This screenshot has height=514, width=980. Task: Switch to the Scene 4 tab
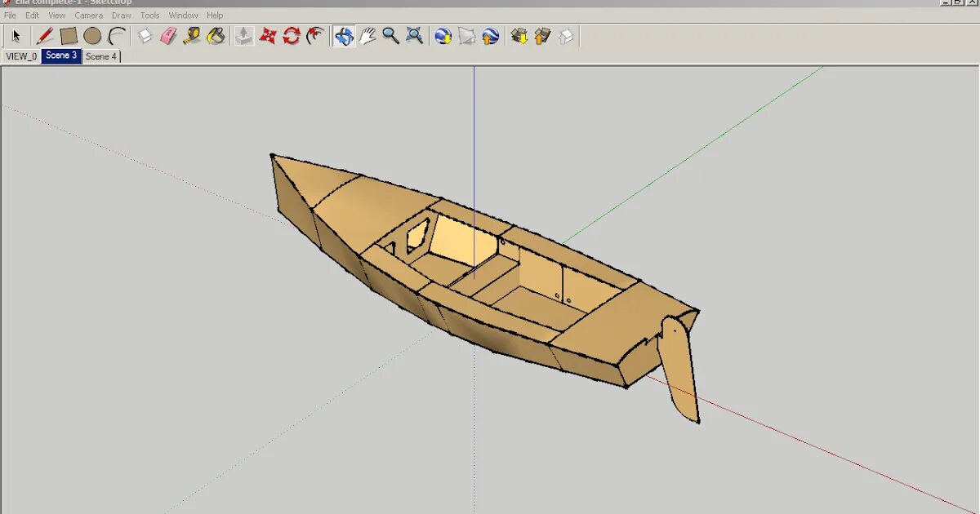101,56
